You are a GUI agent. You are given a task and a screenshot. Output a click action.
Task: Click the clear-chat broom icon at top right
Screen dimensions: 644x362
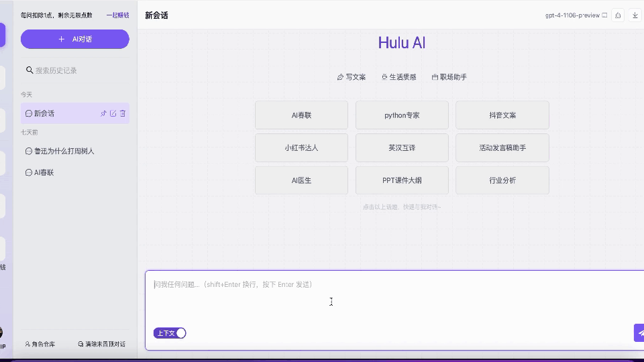pos(618,15)
